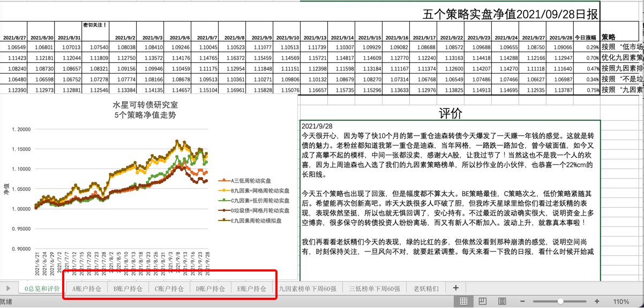This screenshot has height=308, width=644.
Task: Adjust the zoom slider handle
Action: click(560, 302)
